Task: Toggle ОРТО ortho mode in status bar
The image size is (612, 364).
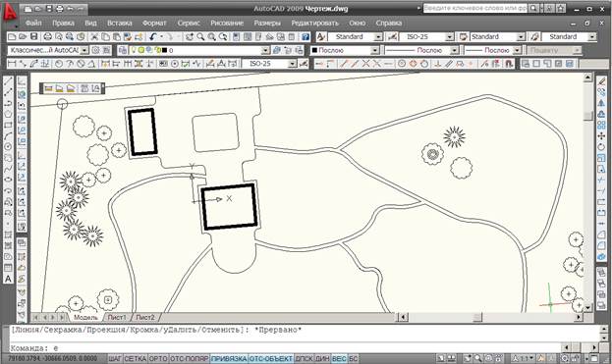Action: [x=158, y=358]
